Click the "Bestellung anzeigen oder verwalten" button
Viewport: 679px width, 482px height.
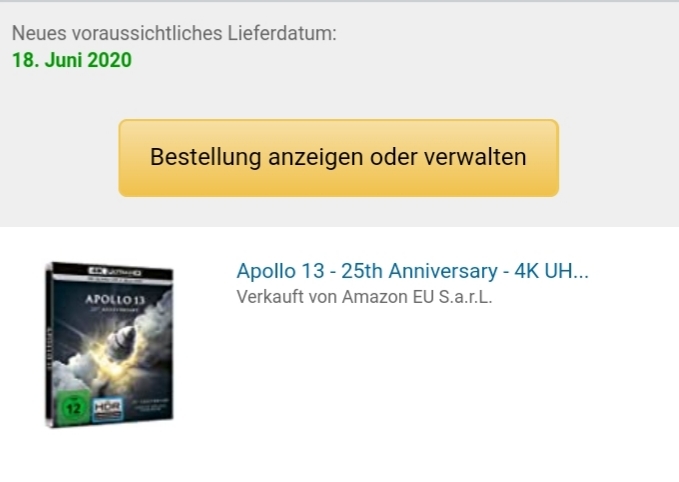click(x=339, y=158)
